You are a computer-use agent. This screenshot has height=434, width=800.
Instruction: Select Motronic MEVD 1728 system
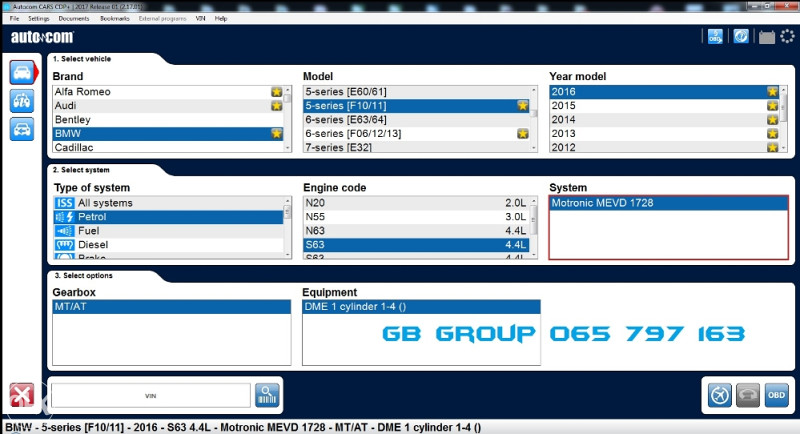668,203
